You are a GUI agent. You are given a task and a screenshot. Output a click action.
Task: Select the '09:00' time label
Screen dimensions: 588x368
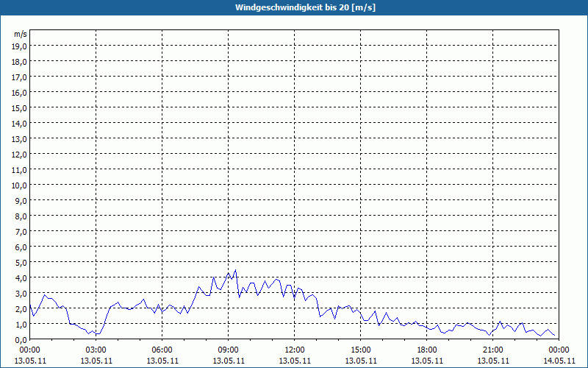229,350
